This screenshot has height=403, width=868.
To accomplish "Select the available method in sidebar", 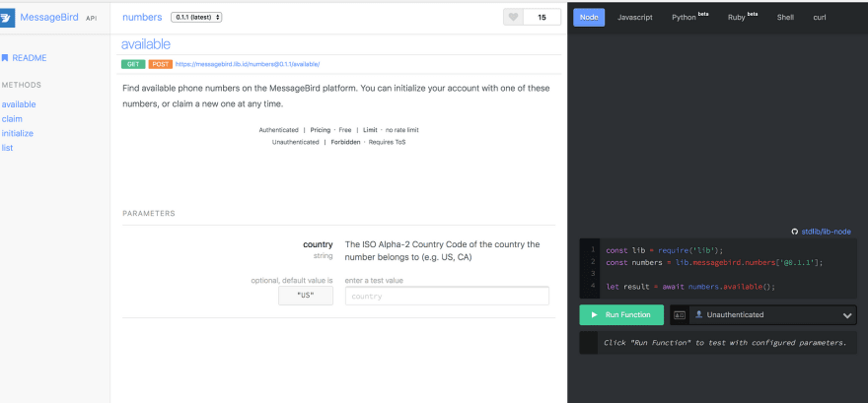I will pos(19,104).
